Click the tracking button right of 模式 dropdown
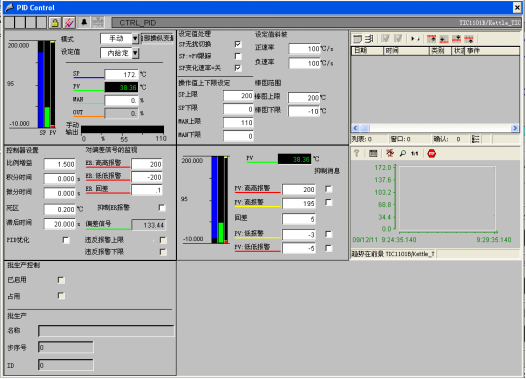526x379 pixels. point(157,39)
